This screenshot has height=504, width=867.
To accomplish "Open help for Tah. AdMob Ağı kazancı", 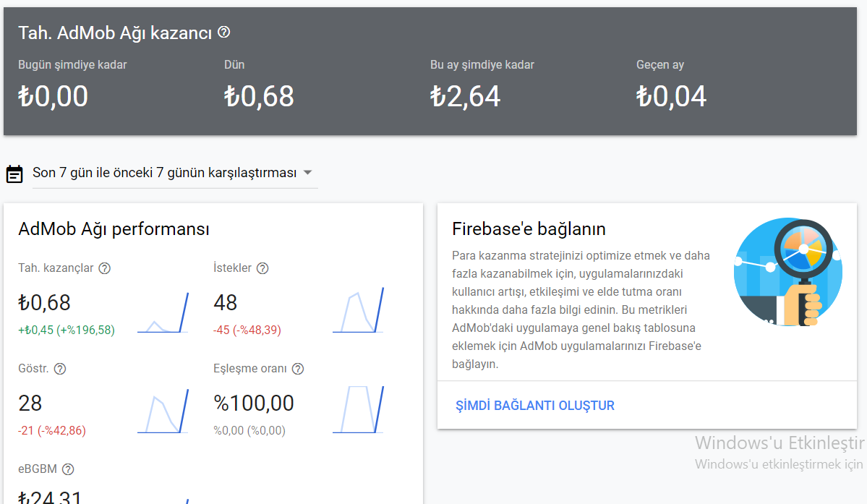I will tap(224, 32).
